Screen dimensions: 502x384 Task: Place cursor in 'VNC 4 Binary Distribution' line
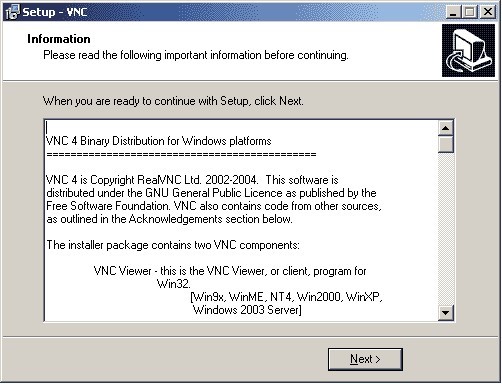click(159, 141)
